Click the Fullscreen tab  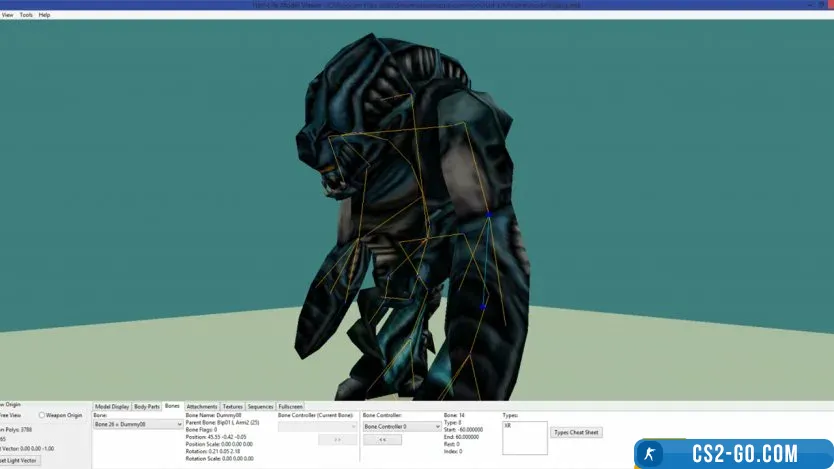coord(291,407)
